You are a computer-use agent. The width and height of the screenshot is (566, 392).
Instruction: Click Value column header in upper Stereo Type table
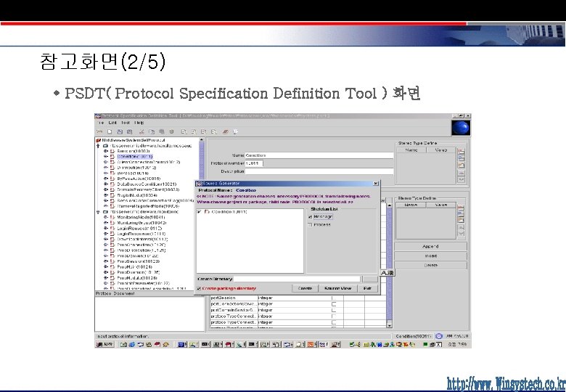[x=440, y=150]
